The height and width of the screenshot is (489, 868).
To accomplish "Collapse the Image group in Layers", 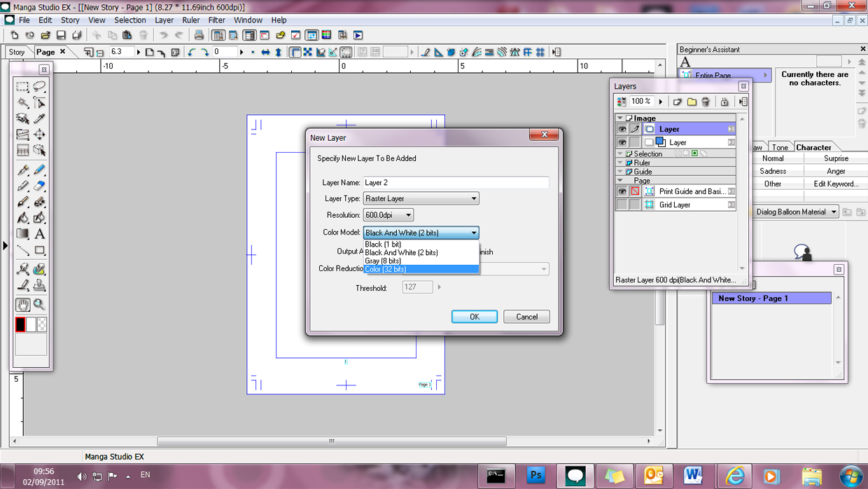I will point(620,118).
